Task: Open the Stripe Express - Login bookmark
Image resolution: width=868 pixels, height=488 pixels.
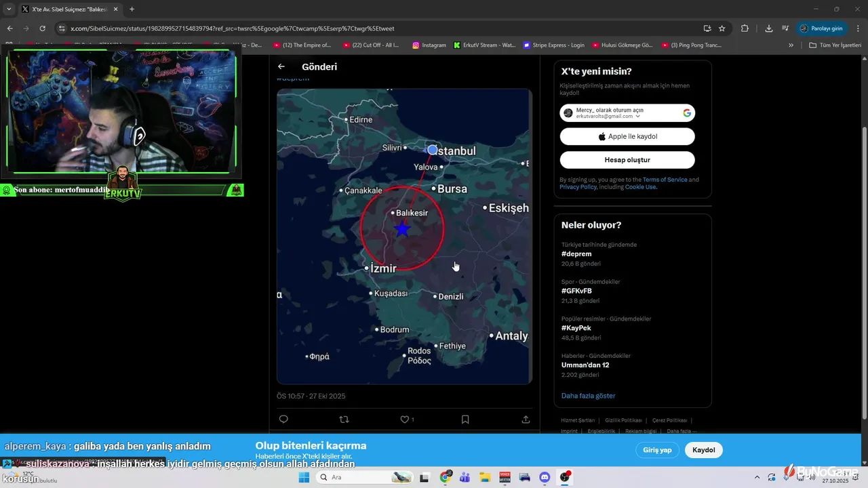Action: (554, 45)
